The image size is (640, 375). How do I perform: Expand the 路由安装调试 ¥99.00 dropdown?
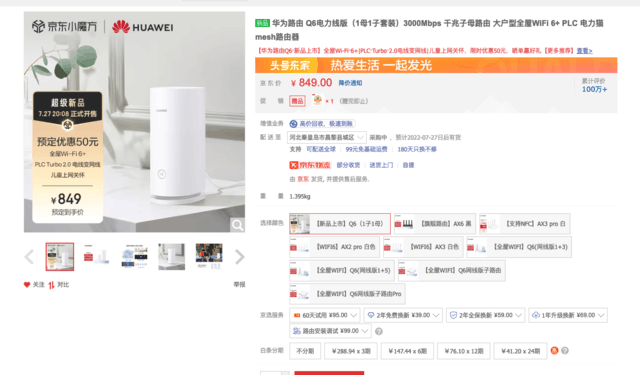pos(331,331)
